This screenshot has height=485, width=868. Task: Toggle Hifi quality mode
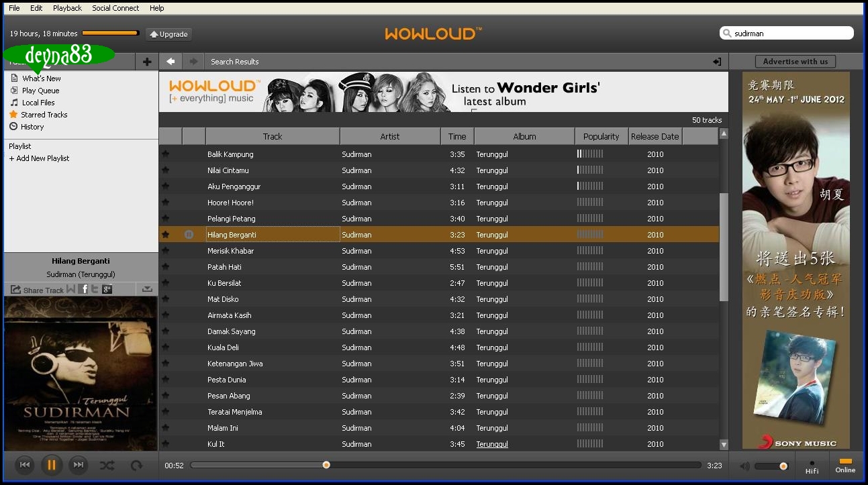click(x=812, y=466)
